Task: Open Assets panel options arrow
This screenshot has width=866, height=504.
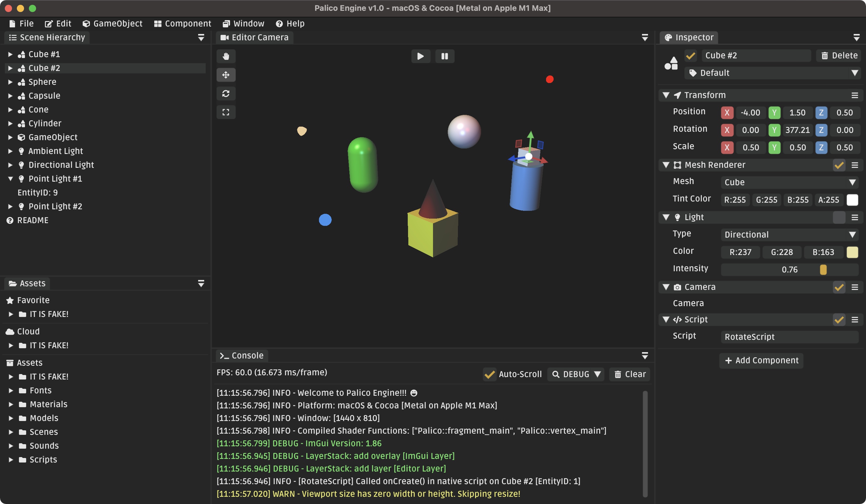Action: click(201, 284)
